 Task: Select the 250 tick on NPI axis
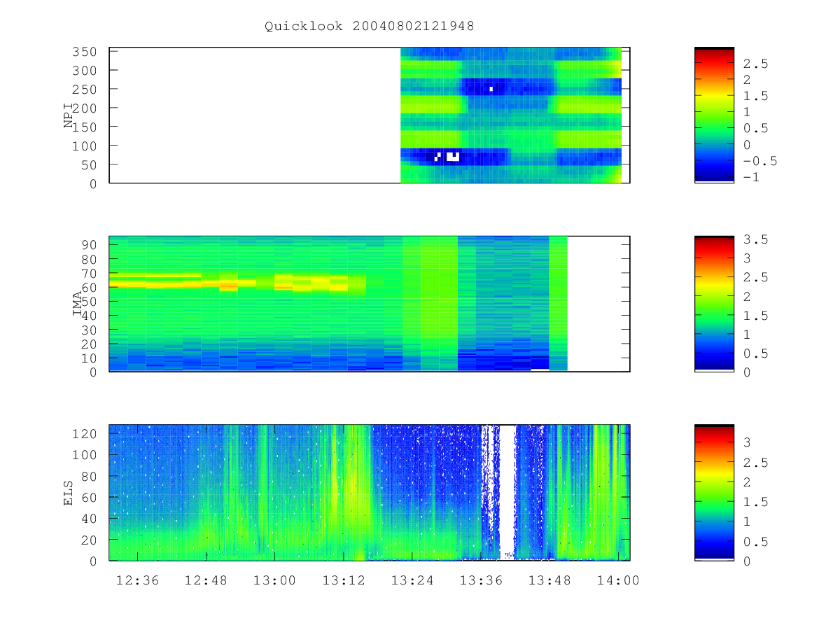tap(86, 90)
